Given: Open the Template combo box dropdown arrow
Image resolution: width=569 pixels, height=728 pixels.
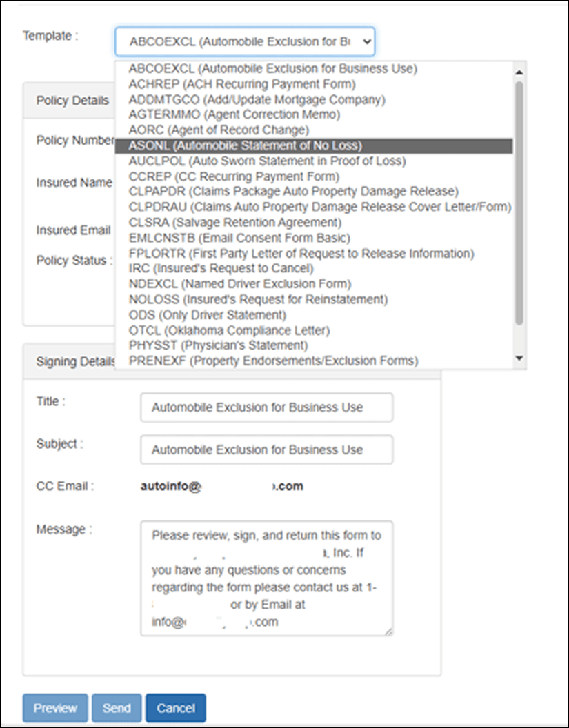Looking at the screenshot, I should [x=366, y=41].
